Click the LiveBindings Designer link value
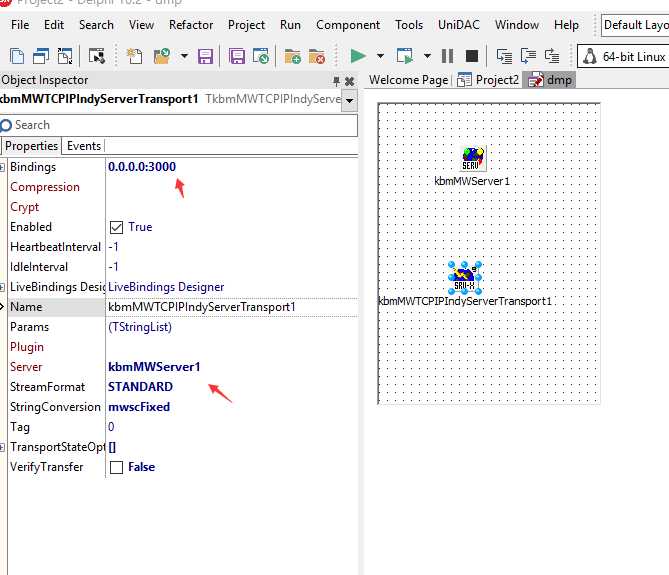669x575 pixels. 166,287
